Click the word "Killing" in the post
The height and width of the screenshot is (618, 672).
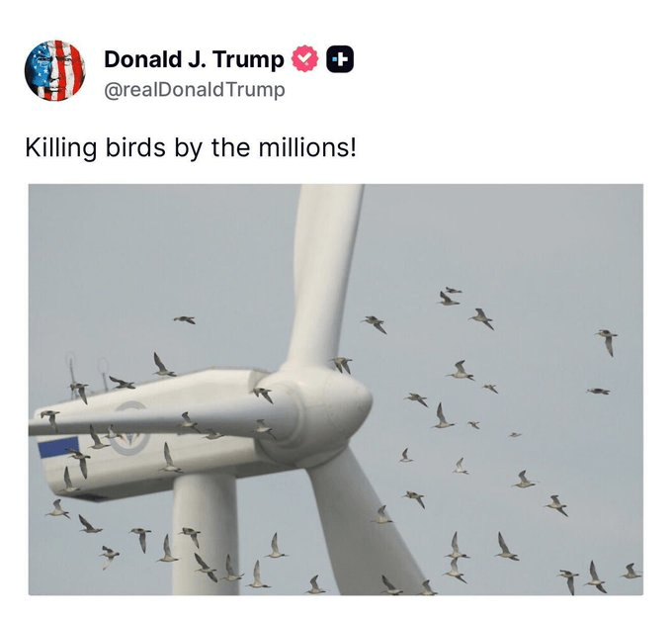pyautogui.click(x=61, y=148)
